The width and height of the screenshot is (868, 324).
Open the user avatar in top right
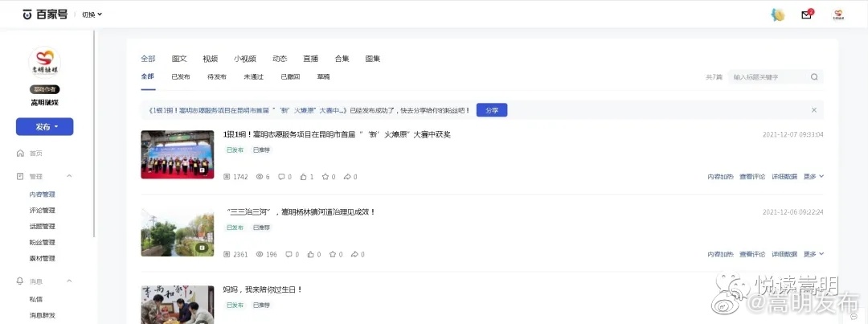click(838, 15)
